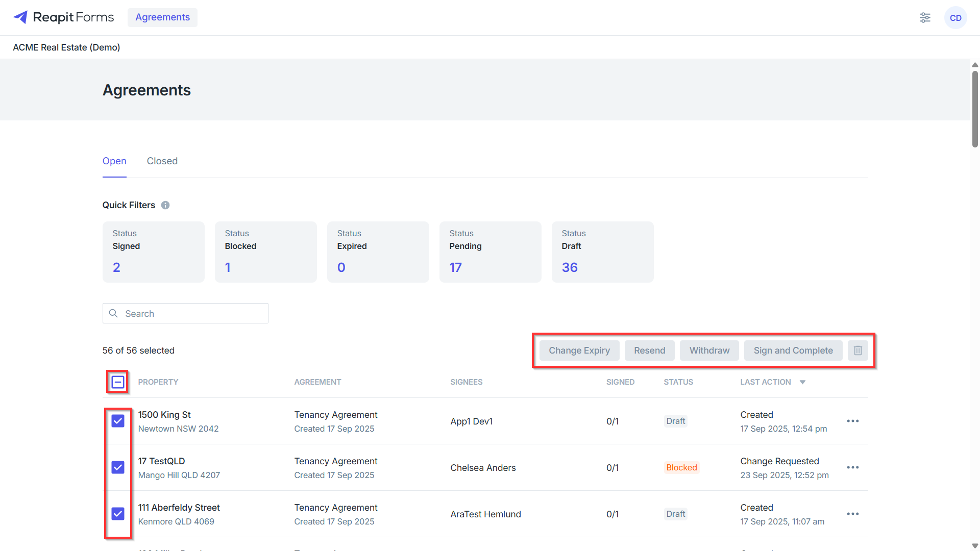
Task: Click signee Chelsea Anders
Action: (x=483, y=468)
